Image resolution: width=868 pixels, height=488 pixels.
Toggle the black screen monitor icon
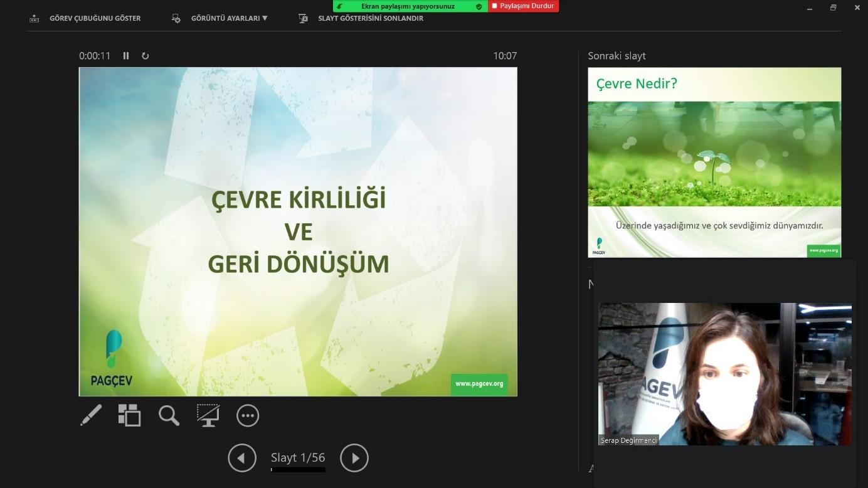(x=208, y=415)
